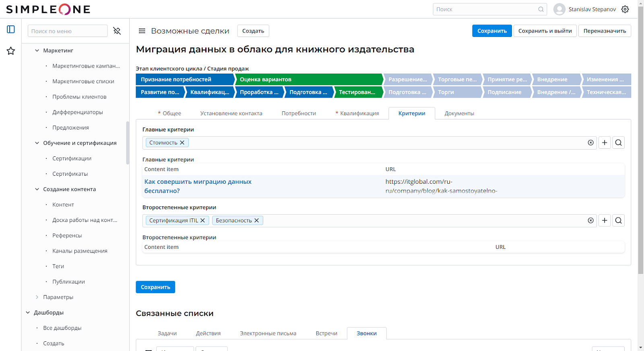Toggle the sidebar menu panel icon
644x351 pixels.
(x=11, y=29)
